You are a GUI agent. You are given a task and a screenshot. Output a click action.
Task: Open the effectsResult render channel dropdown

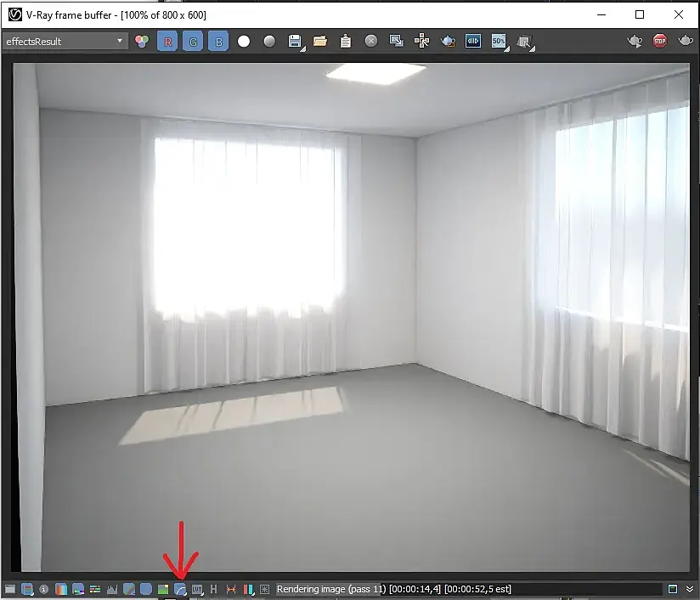pos(65,42)
